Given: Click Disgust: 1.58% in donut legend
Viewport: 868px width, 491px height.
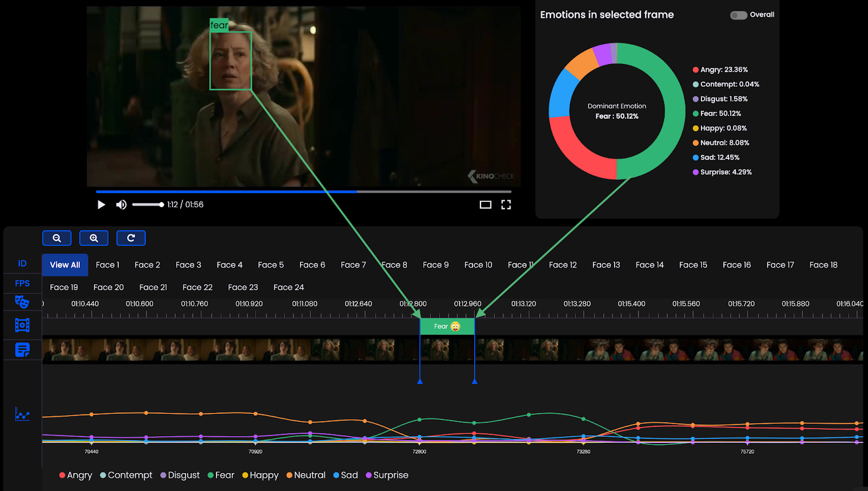Looking at the screenshot, I should pos(720,99).
